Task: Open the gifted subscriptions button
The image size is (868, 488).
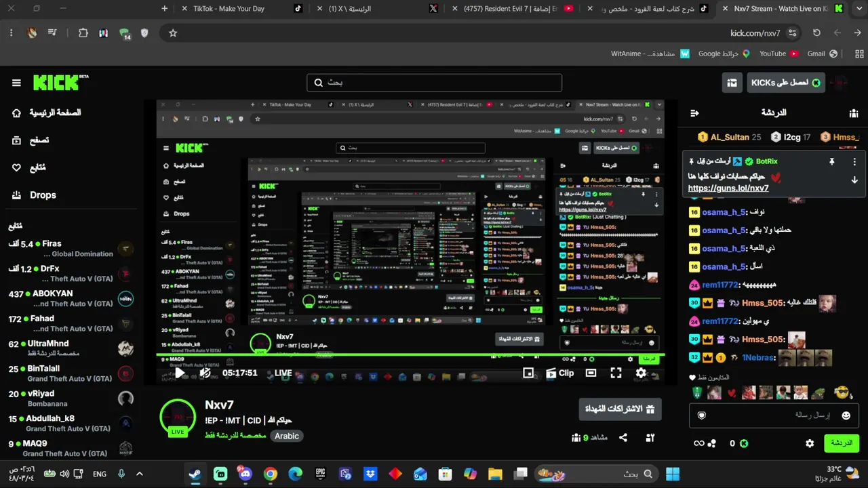Action: tap(620, 409)
